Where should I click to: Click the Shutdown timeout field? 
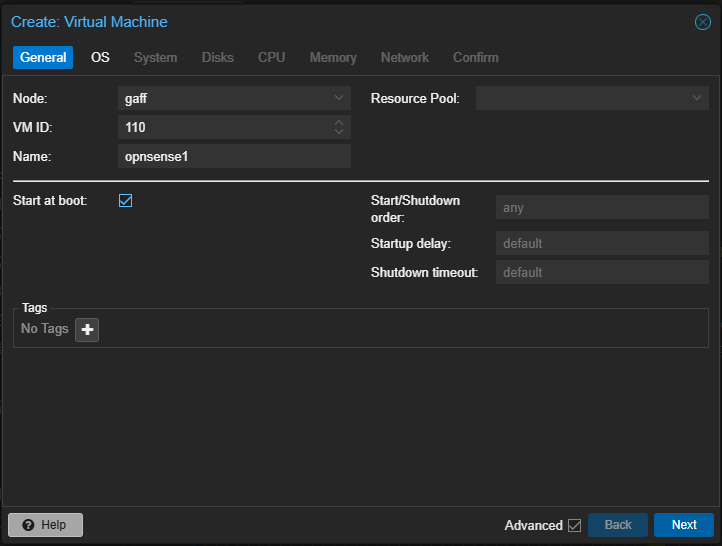pos(602,272)
